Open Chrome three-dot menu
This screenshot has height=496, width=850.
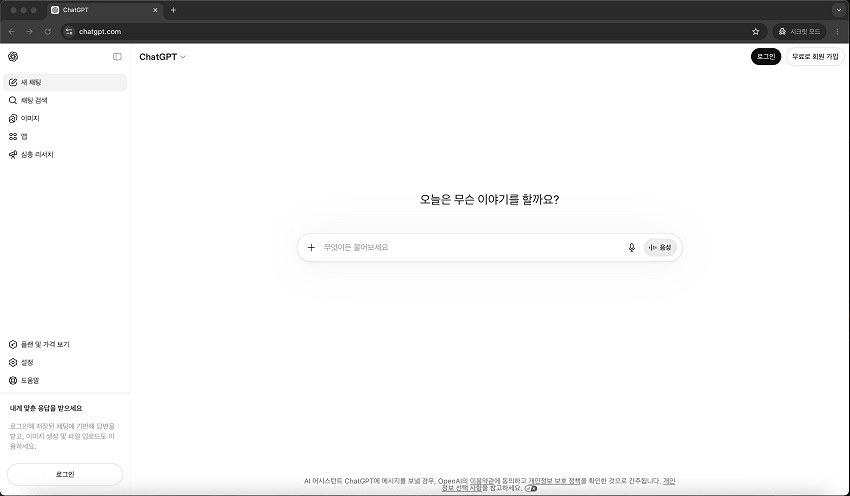(x=838, y=31)
